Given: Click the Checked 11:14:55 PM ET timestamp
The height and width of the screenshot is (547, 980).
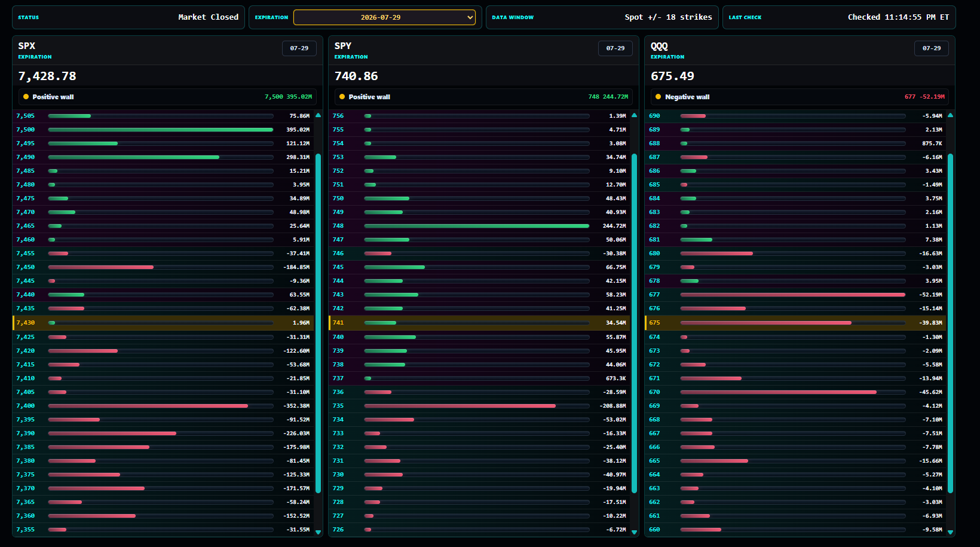Looking at the screenshot, I should (898, 17).
